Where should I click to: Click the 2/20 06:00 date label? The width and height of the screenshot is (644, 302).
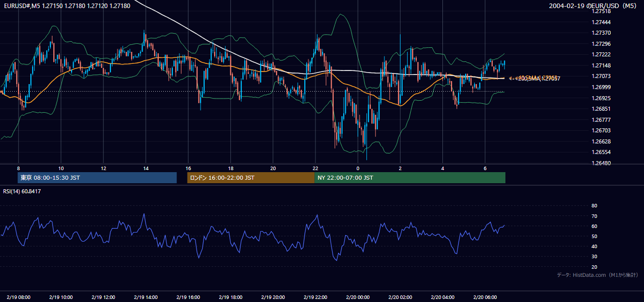coord(485,297)
